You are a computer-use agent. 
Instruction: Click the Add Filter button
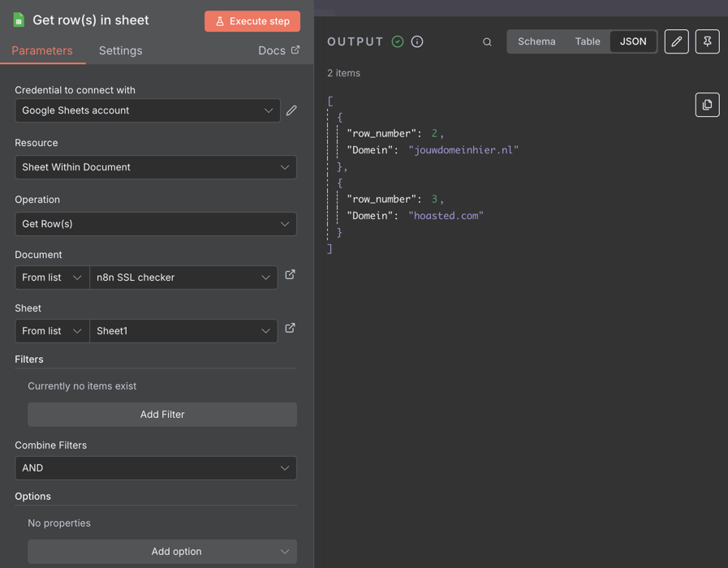pyautogui.click(x=162, y=415)
